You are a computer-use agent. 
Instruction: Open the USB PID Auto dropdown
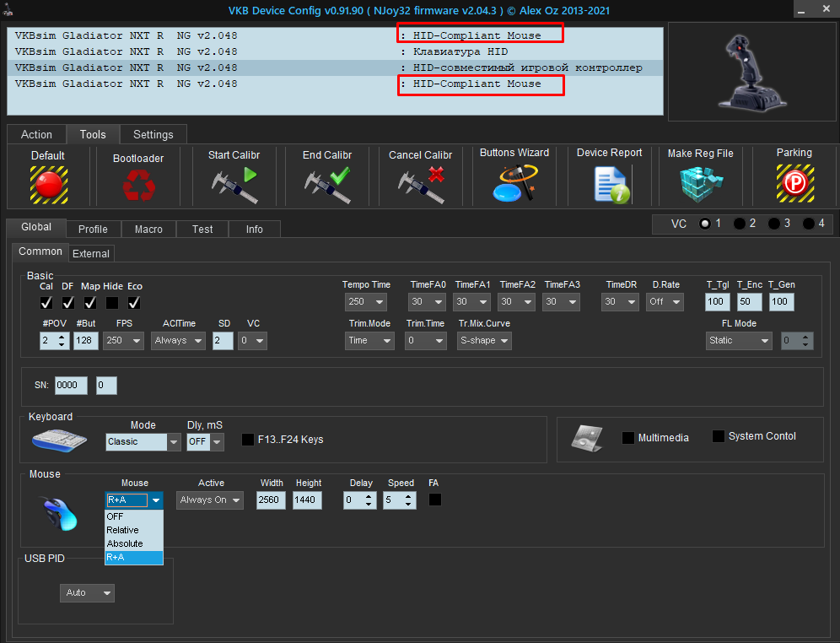point(89,593)
